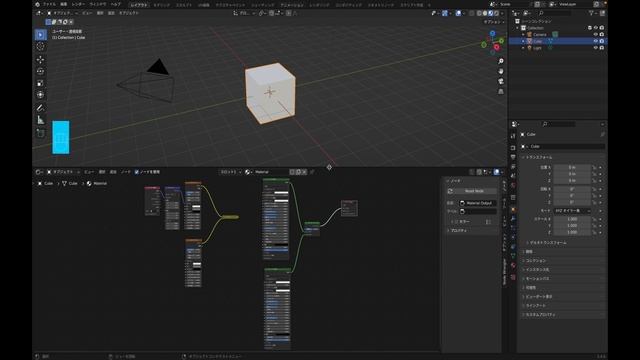The height and width of the screenshot is (360, 640).
Task: Collapse the Collection tree in outliner
Action: pyautogui.click(x=518, y=28)
